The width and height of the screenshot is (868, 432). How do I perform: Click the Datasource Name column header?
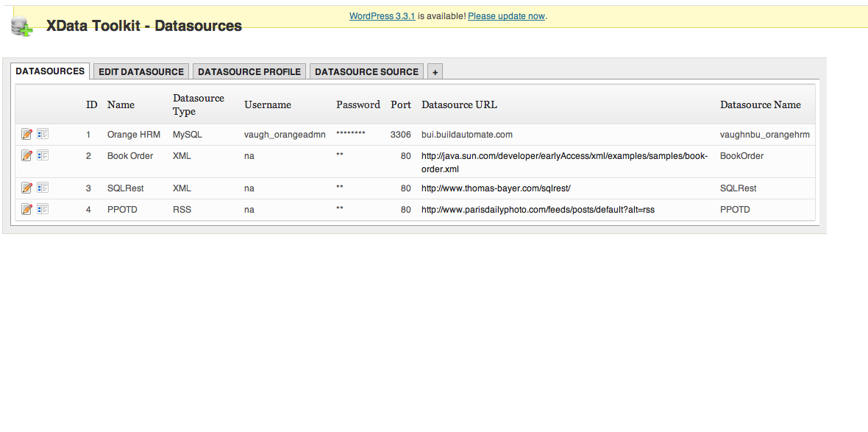760,105
